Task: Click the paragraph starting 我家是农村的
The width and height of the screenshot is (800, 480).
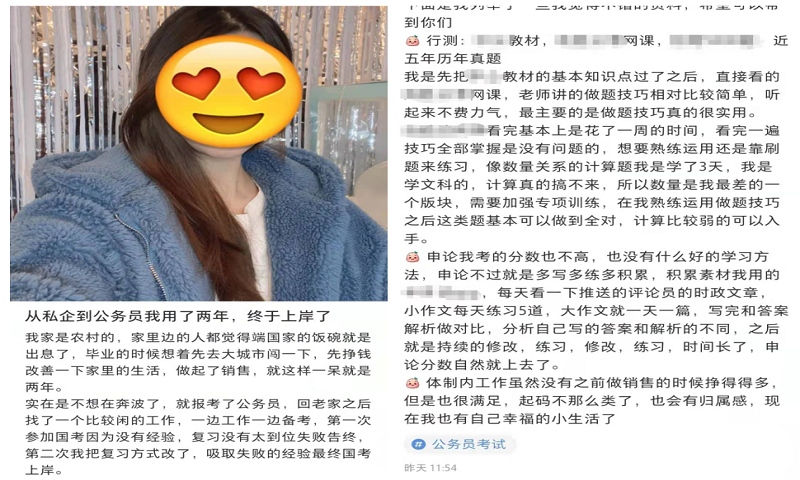Action: [198, 362]
